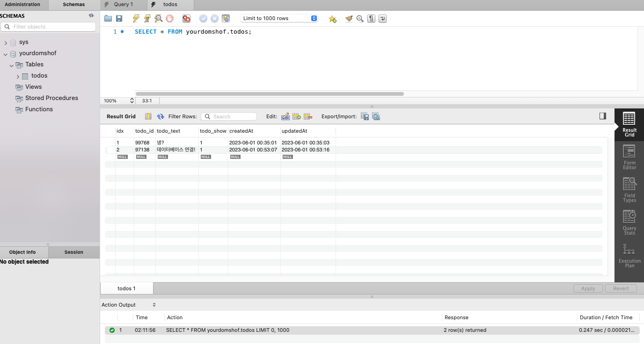Sort by the todo_id column header
Viewport: 644px width, 344px height.
click(145, 131)
